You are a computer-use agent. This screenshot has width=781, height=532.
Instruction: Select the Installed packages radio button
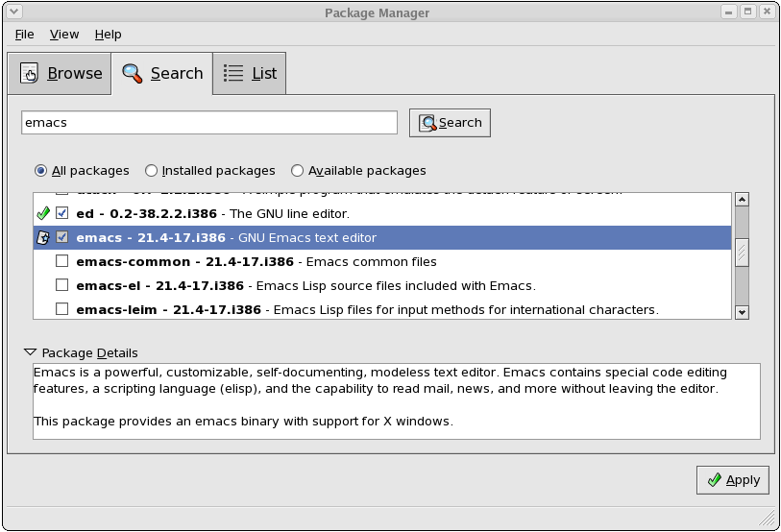coord(152,171)
